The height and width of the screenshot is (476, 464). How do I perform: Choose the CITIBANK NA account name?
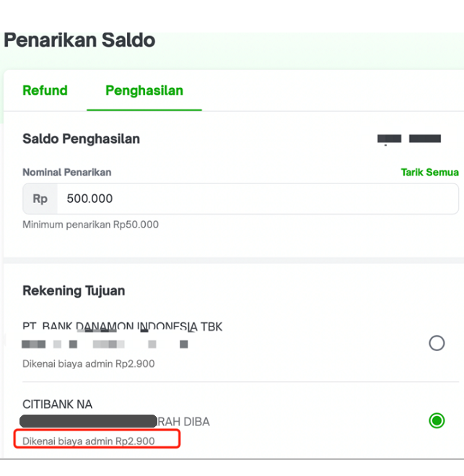point(58,404)
